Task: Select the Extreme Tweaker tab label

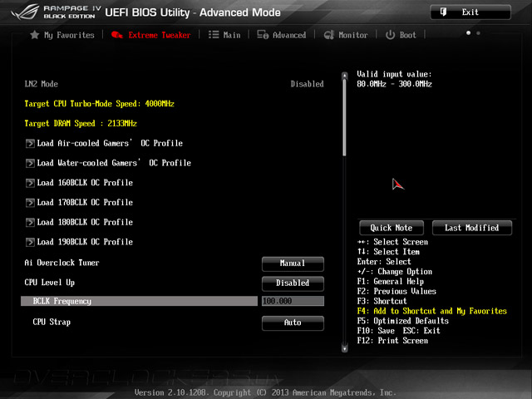Action: [x=160, y=35]
